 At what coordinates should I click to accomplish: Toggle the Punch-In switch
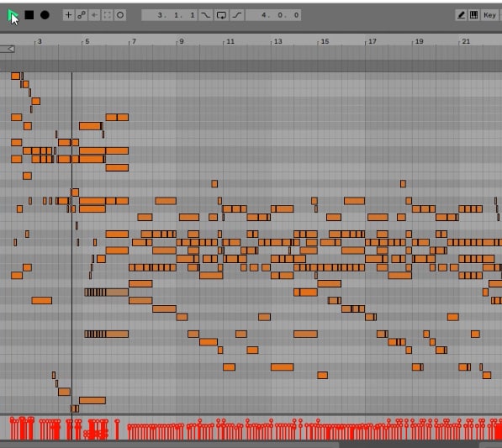click(205, 15)
